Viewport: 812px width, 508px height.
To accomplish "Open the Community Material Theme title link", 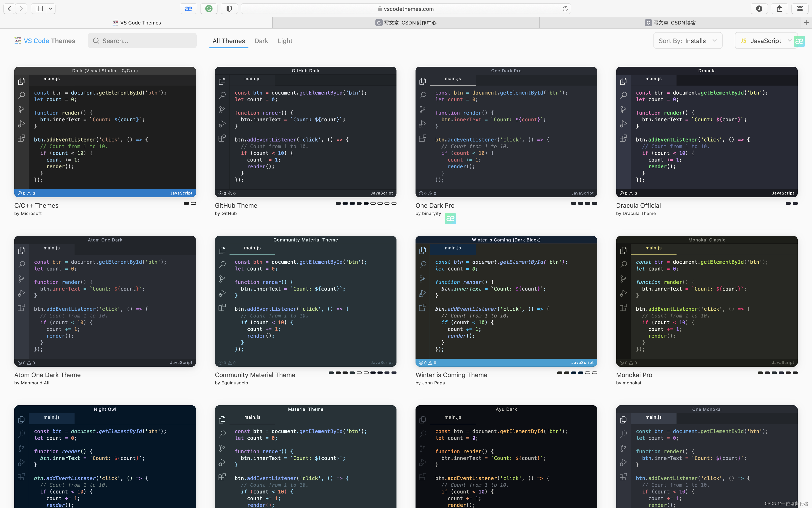I will (x=255, y=375).
